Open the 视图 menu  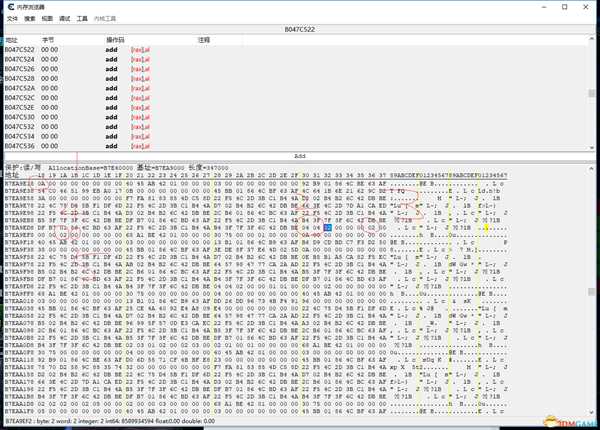(47, 18)
